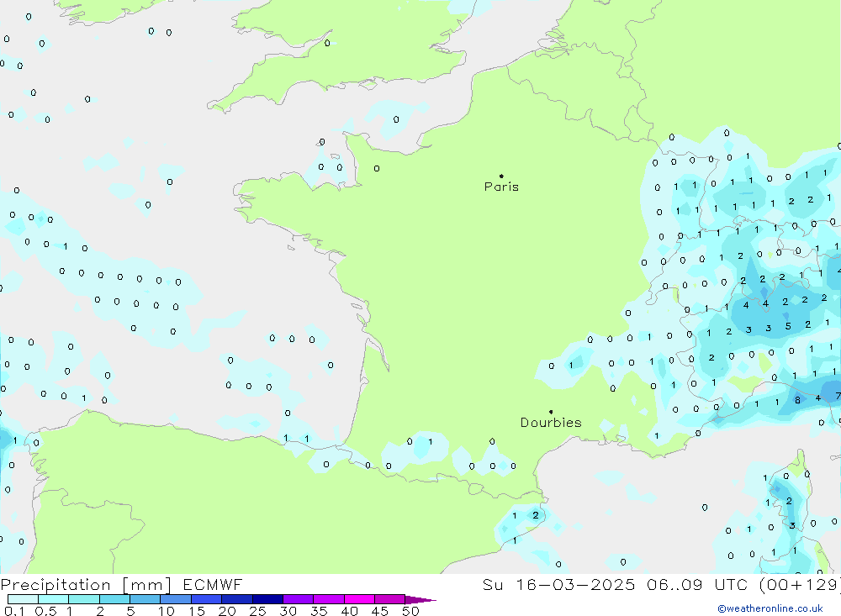Click the 0.1 legend scale label
The height and width of the screenshot is (616, 841).
14,611
